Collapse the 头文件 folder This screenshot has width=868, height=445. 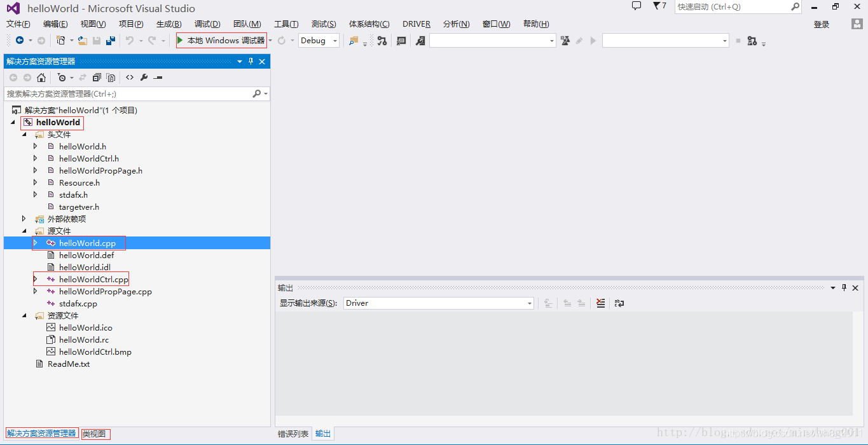(x=24, y=134)
